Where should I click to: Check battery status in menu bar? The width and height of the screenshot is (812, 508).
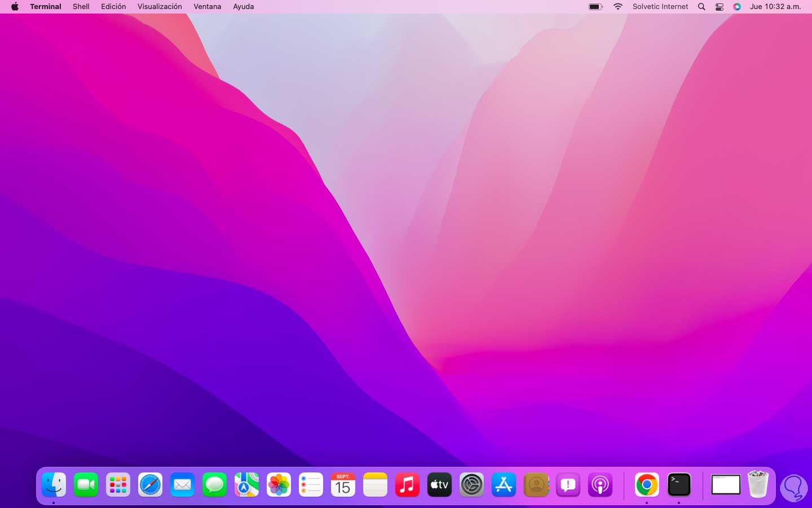[596, 7]
